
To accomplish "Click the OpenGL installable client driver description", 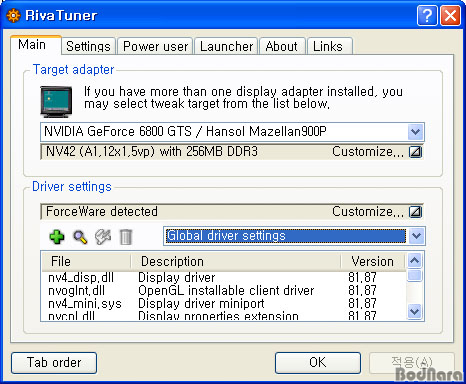I will pyautogui.click(x=226, y=291).
